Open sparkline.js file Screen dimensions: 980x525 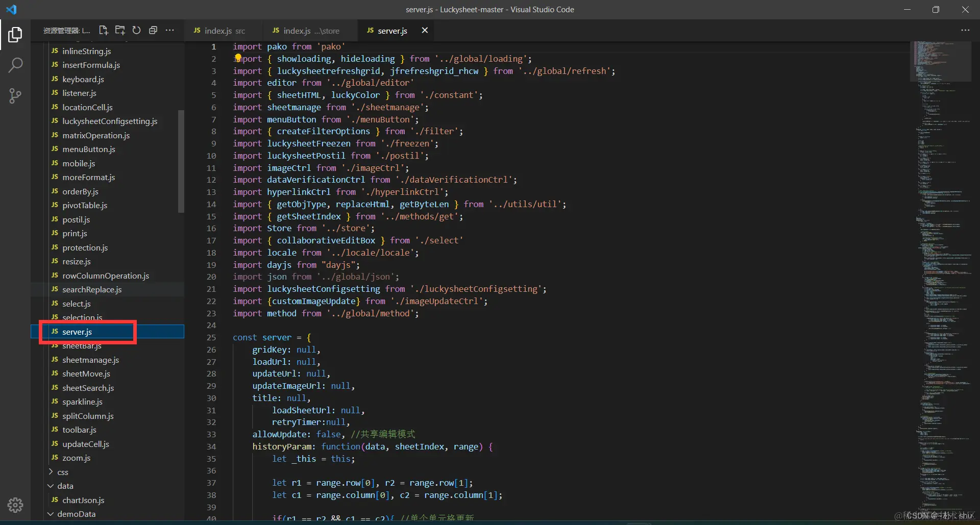point(82,402)
